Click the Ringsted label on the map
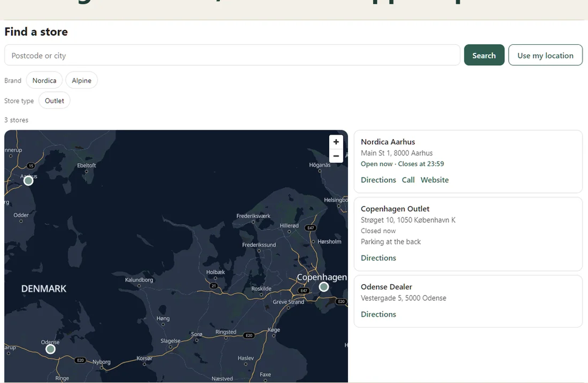Screen dimensions: 588x383 click(x=226, y=332)
